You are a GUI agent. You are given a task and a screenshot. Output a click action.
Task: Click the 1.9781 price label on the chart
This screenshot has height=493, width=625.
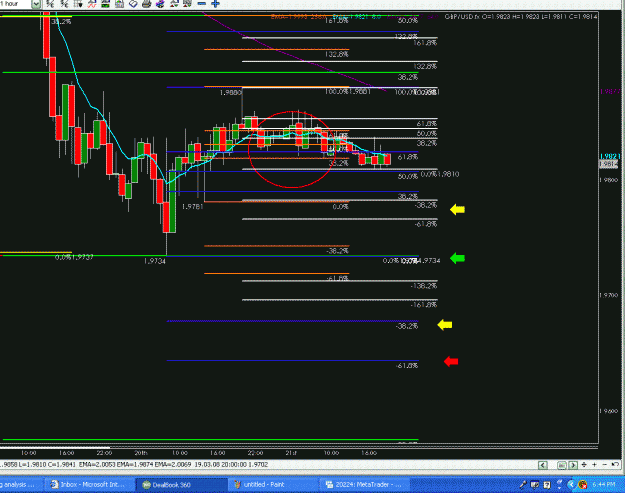click(x=193, y=206)
